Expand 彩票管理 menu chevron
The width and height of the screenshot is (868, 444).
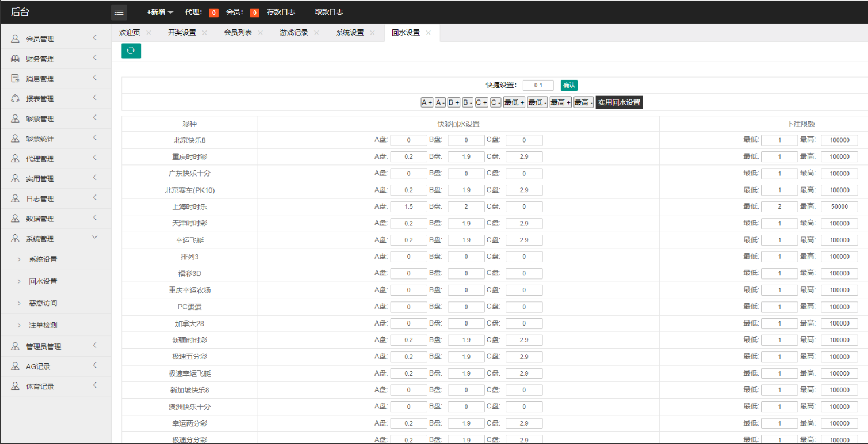95,118
